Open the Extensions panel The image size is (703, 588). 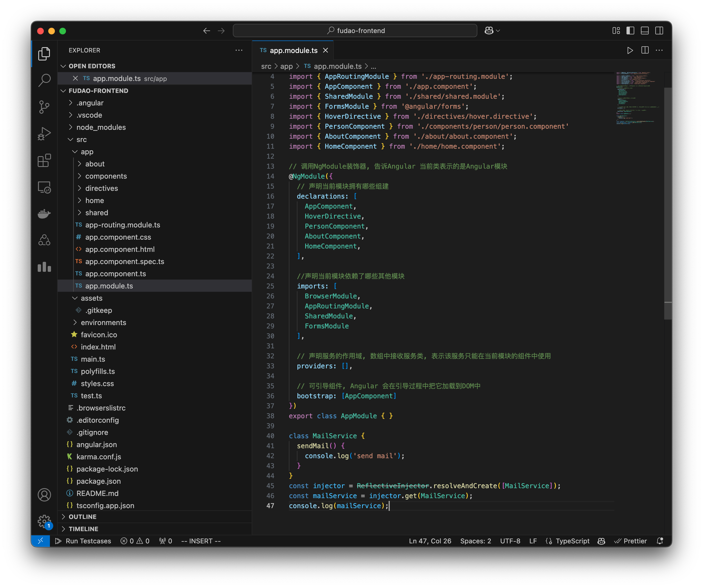click(44, 160)
